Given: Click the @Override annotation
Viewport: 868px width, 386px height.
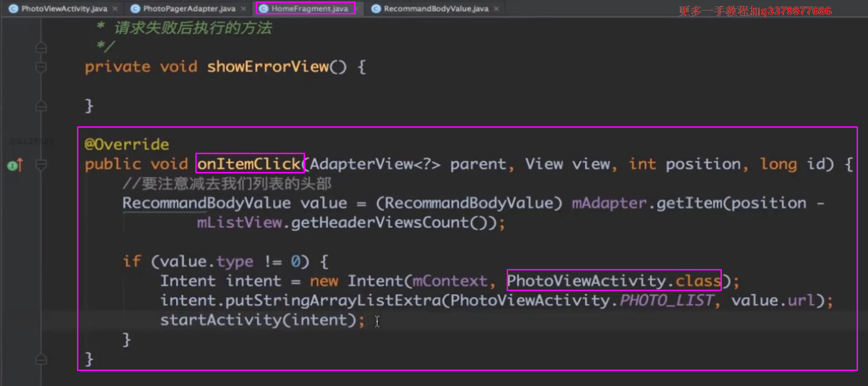Looking at the screenshot, I should (127, 144).
